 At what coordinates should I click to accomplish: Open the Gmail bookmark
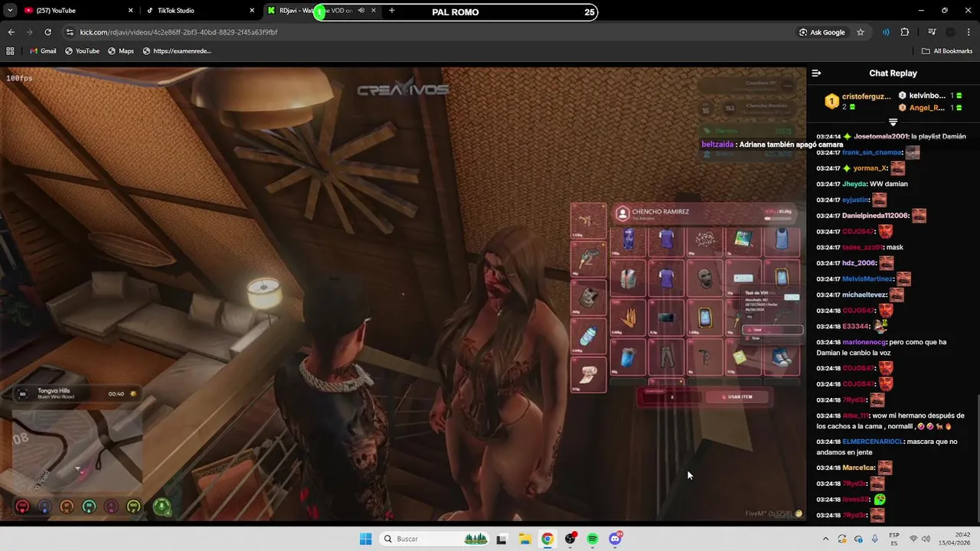tap(43, 51)
